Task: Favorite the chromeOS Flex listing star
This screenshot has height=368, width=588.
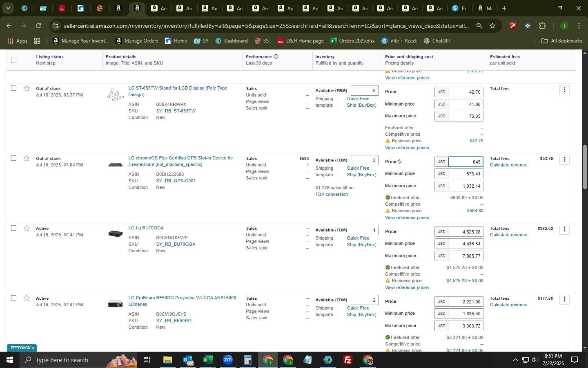Action: [x=27, y=158]
